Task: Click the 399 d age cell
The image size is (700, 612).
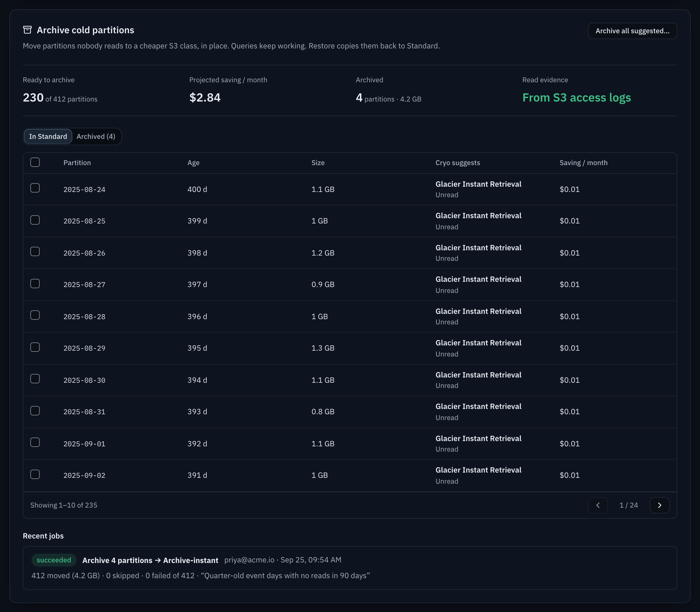Action: click(197, 221)
